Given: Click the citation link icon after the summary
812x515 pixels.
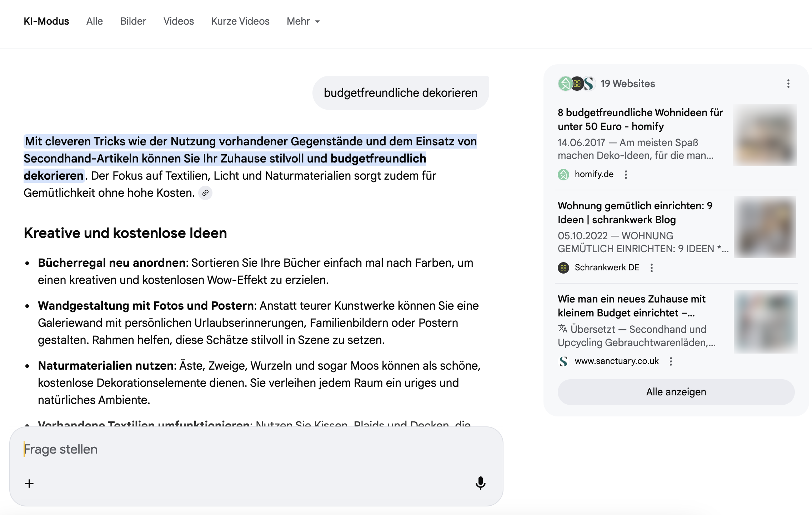Looking at the screenshot, I should pyautogui.click(x=205, y=193).
